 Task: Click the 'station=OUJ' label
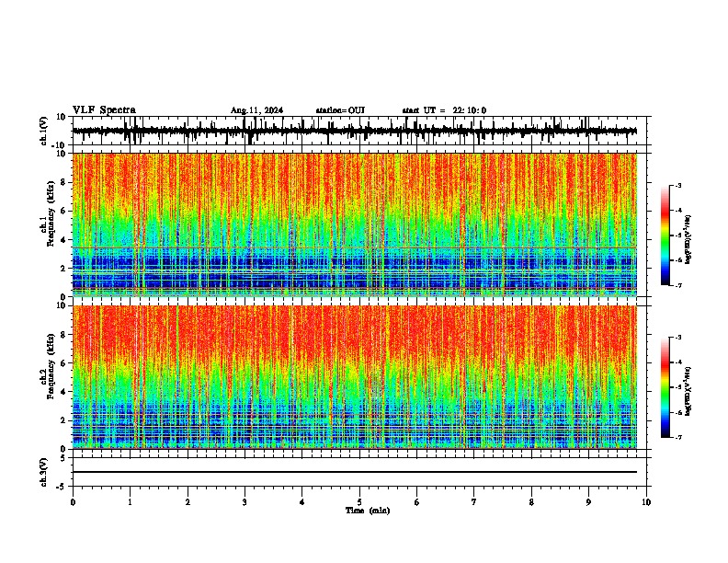[340, 110]
